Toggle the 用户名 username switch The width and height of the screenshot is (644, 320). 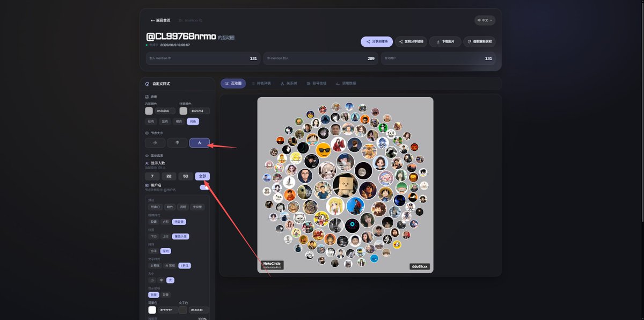tap(204, 187)
